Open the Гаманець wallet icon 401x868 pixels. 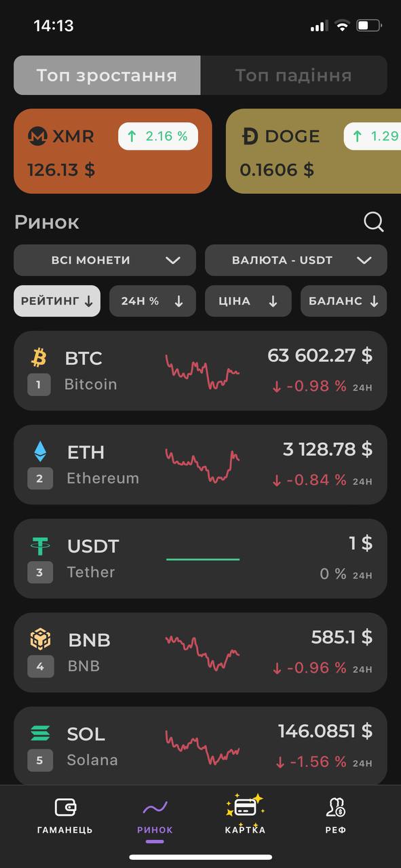65,807
